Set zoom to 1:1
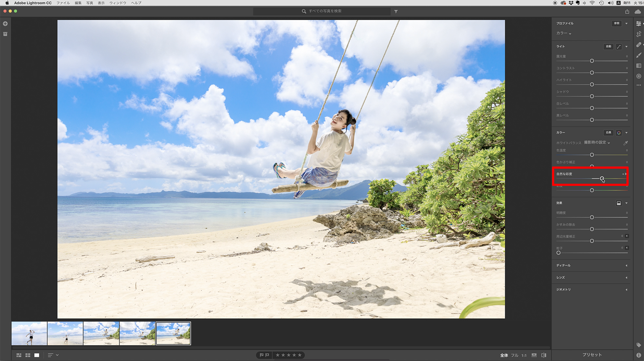 click(524, 355)
